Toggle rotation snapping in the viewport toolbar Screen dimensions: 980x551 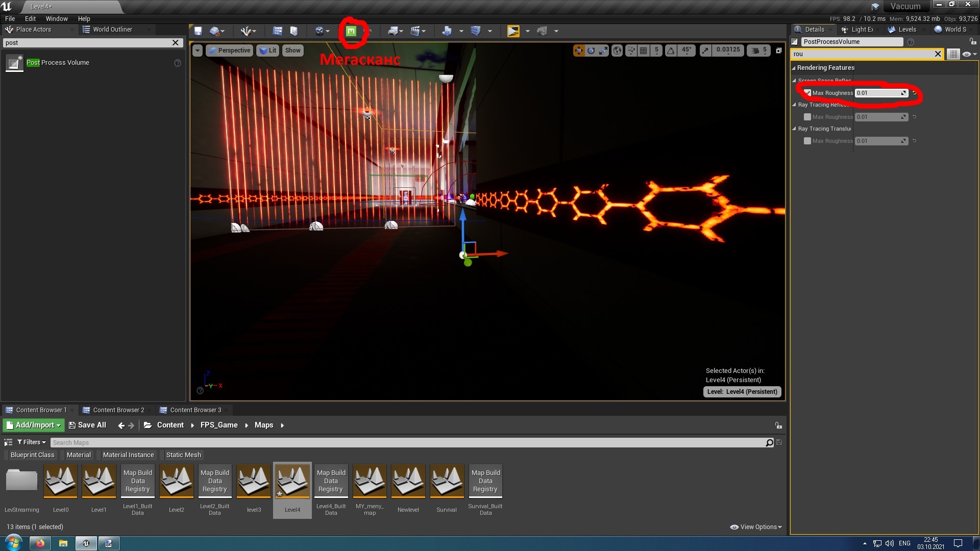(671, 51)
